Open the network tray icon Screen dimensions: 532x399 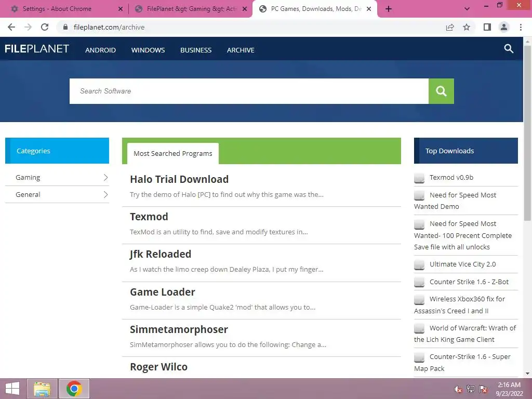tap(470, 389)
